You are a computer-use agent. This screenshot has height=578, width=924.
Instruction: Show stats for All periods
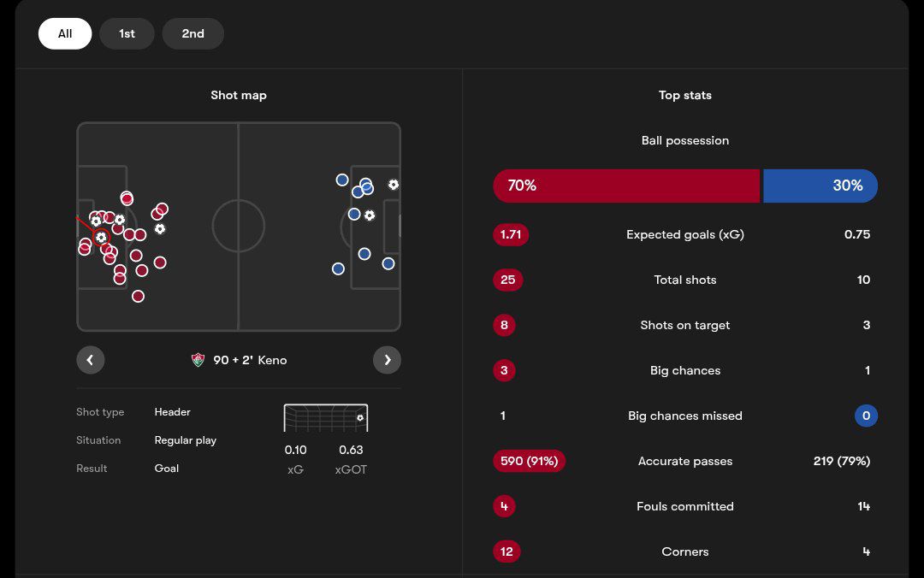[65, 33]
